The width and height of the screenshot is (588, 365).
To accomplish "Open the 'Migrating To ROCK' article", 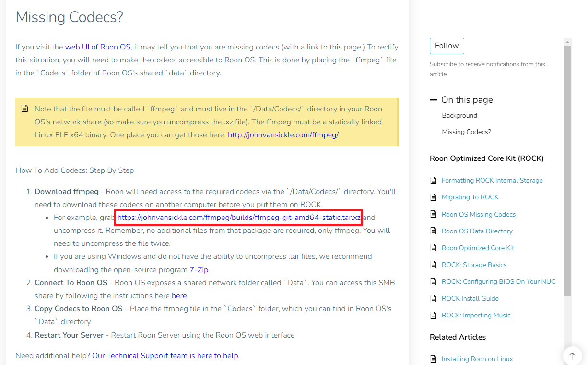I will pyautogui.click(x=470, y=197).
